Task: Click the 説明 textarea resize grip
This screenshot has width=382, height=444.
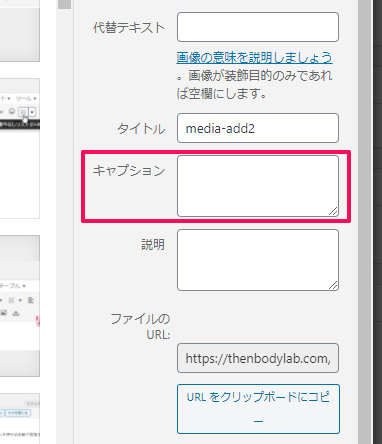Action: [x=333, y=285]
